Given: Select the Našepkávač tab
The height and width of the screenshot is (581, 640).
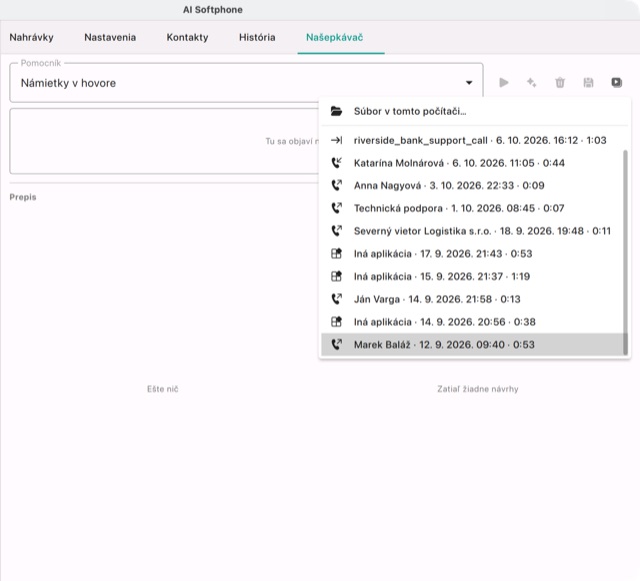Looking at the screenshot, I should pos(335,38).
